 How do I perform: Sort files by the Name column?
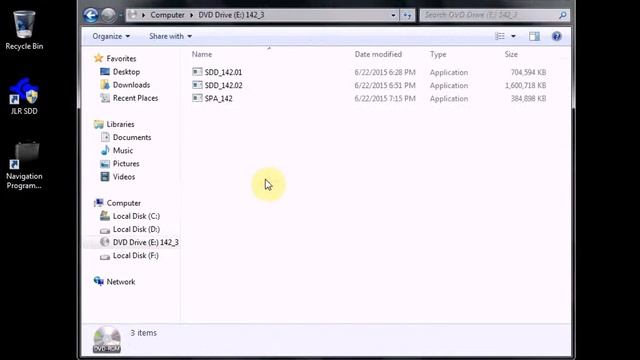(202, 54)
